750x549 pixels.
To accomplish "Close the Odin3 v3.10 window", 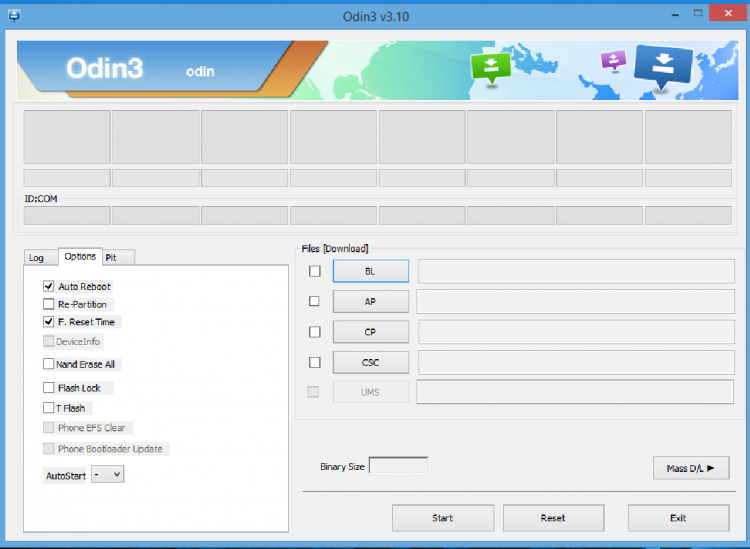I will click(x=728, y=13).
